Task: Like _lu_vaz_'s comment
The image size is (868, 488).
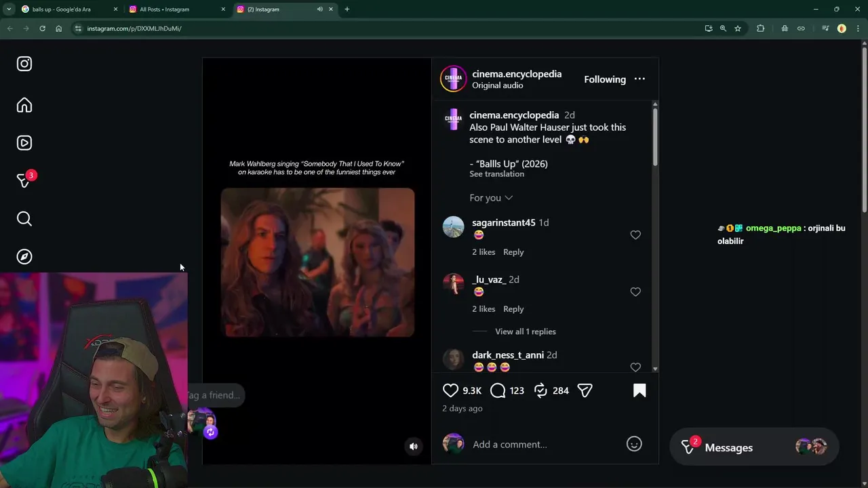Action: [635, 291]
